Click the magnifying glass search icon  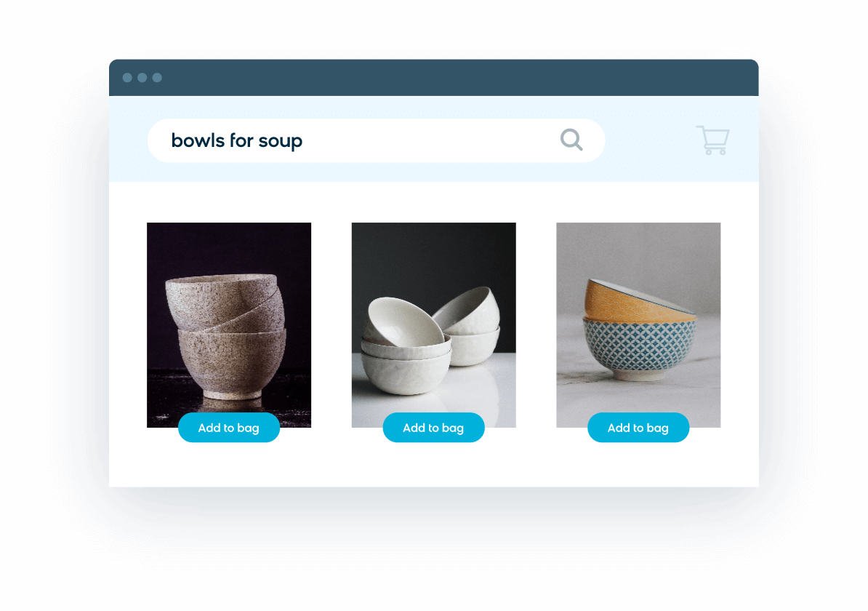[571, 140]
